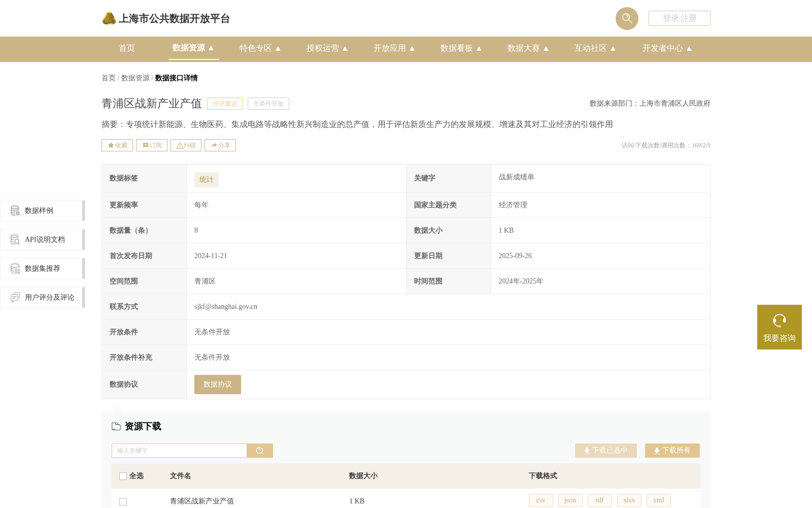Click the 用户评分及评论 sidebar icon

click(x=15, y=297)
